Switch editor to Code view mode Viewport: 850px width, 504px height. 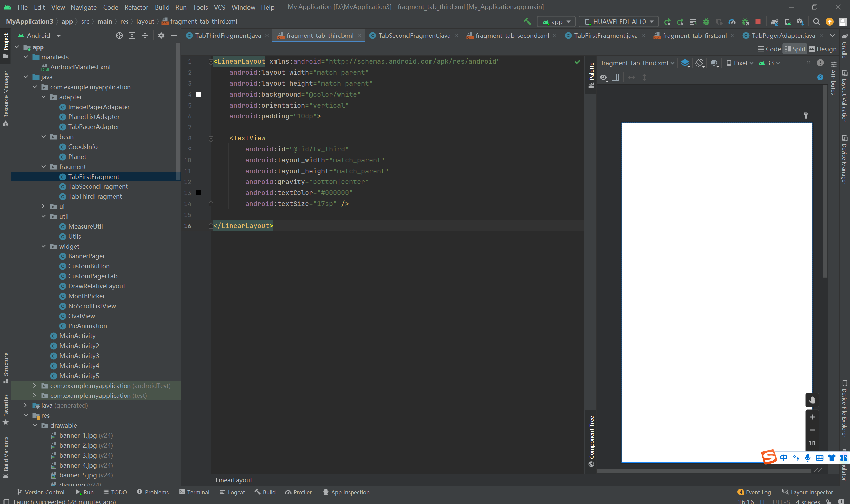(769, 49)
